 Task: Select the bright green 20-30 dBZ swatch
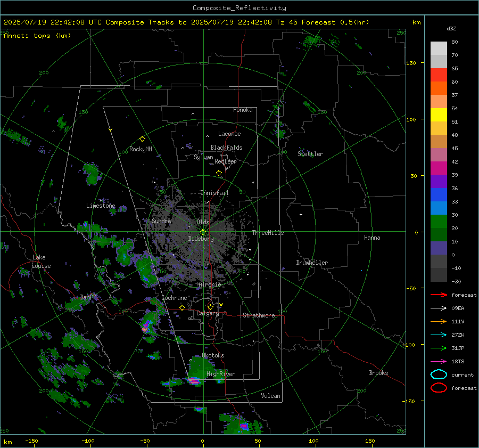[439, 222]
